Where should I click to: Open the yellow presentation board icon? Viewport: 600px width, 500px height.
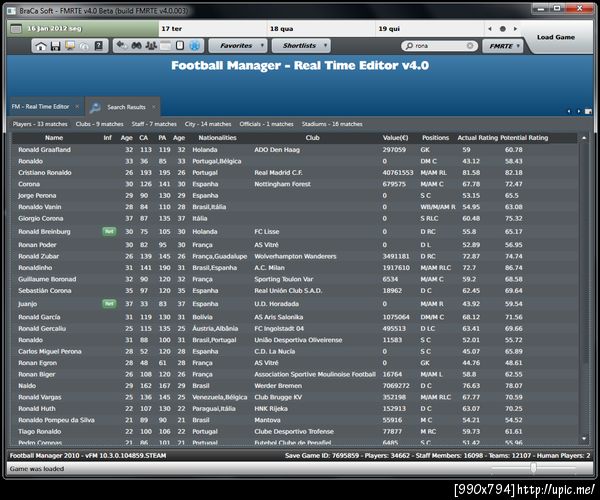click(x=70, y=46)
